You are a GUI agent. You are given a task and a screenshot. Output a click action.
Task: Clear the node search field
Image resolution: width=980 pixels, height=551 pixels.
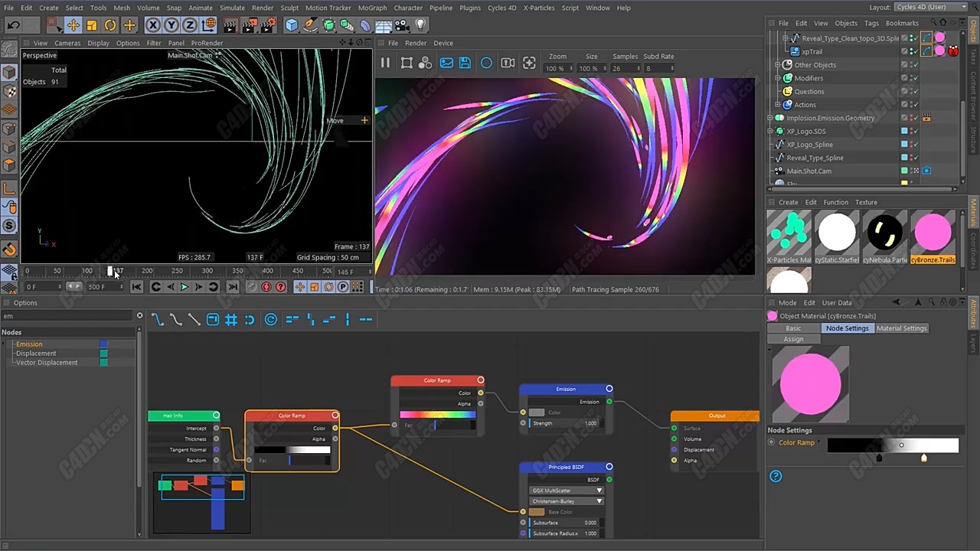pyautogui.click(x=139, y=315)
